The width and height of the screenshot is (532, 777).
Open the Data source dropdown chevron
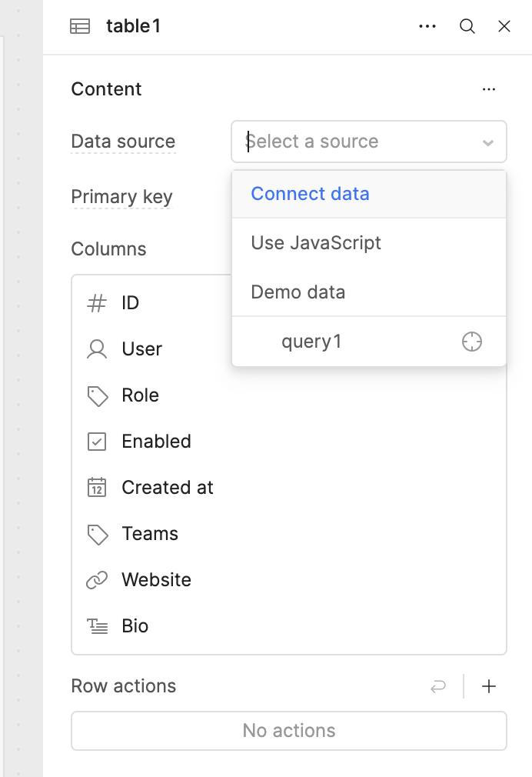[x=488, y=142]
